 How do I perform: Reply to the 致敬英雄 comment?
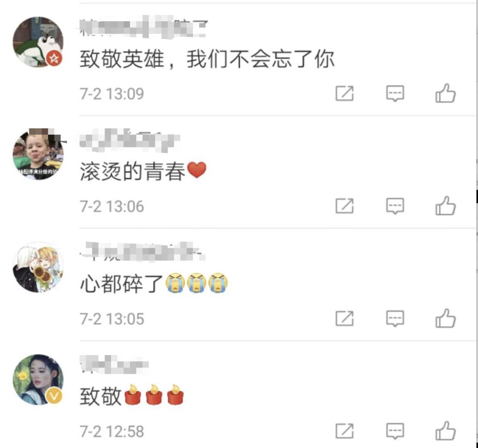[x=395, y=93]
